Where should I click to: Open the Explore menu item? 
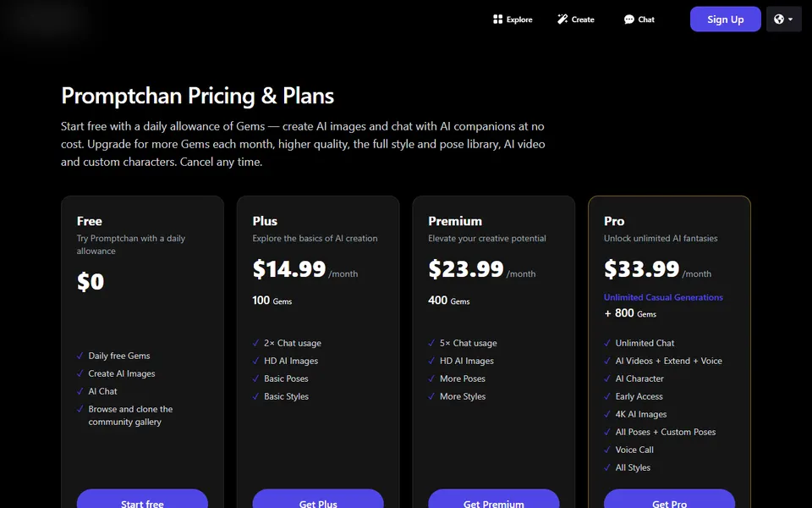pos(513,19)
